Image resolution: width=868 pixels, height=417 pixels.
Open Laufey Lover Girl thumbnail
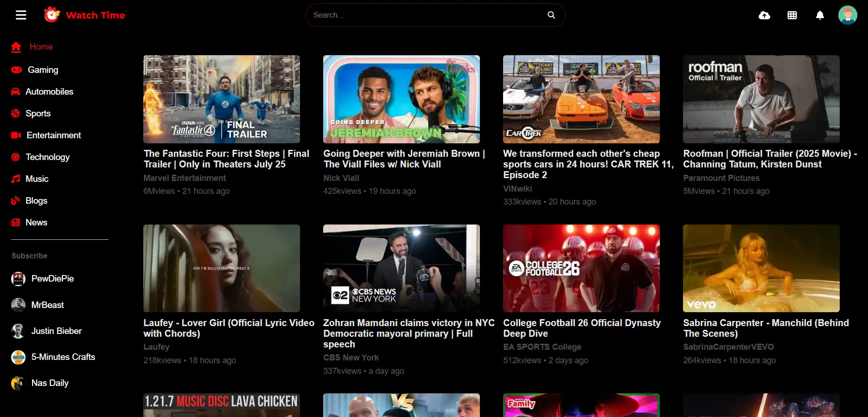(222, 268)
